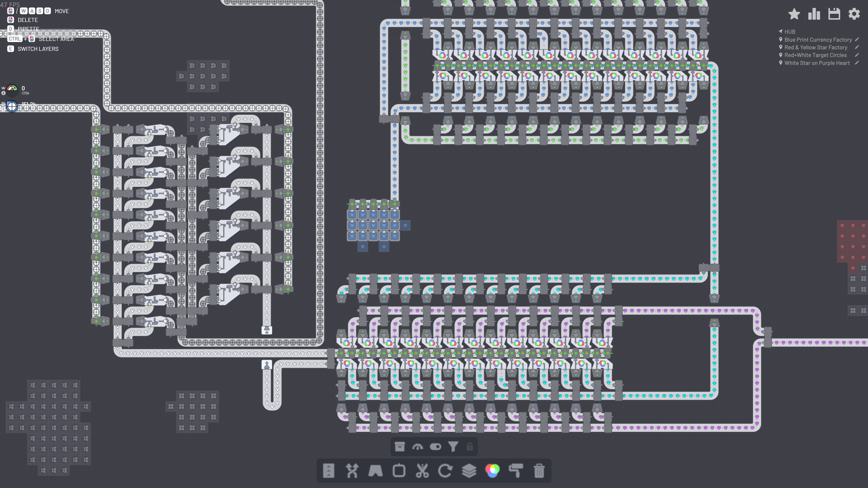Select the trash building tool
The image size is (868, 488).
(539, 471)
